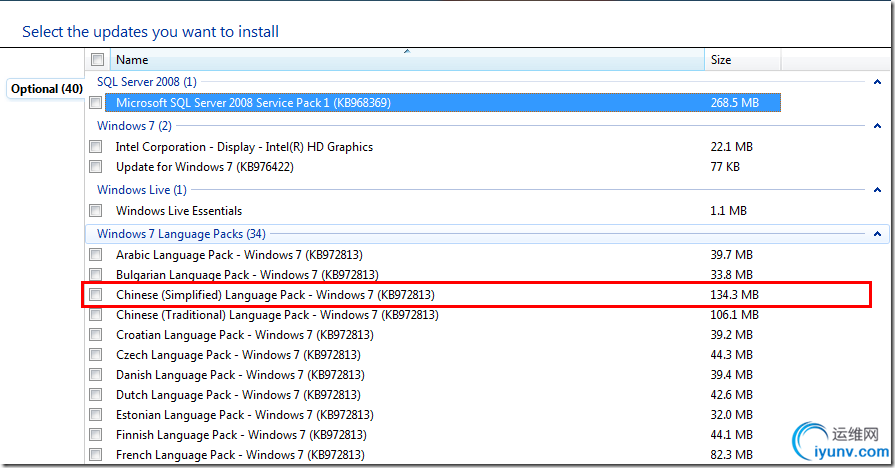Sort updates by the Size column
The image size is (895, 468).
[741, 60]
